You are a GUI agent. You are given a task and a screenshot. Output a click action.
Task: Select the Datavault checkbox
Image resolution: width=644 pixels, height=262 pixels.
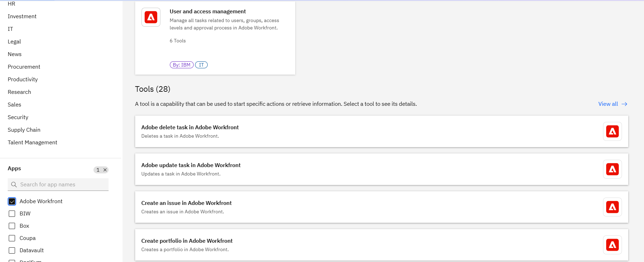12,250
